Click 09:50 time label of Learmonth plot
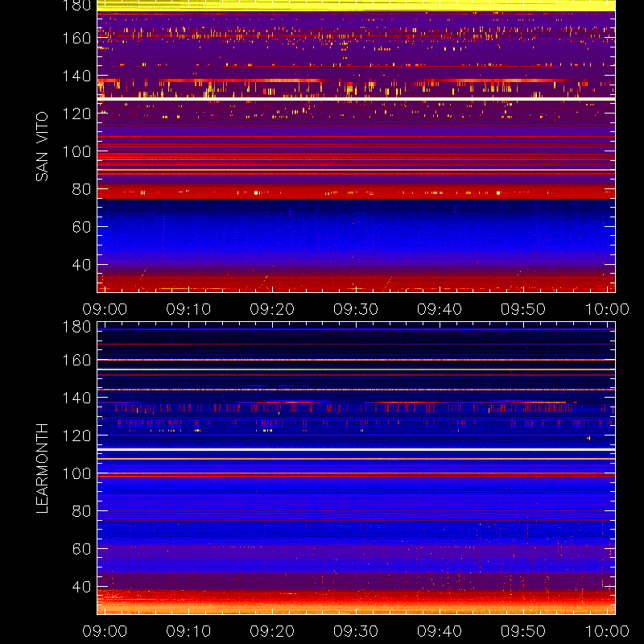 pyautogui.click(x=523, y=631)
